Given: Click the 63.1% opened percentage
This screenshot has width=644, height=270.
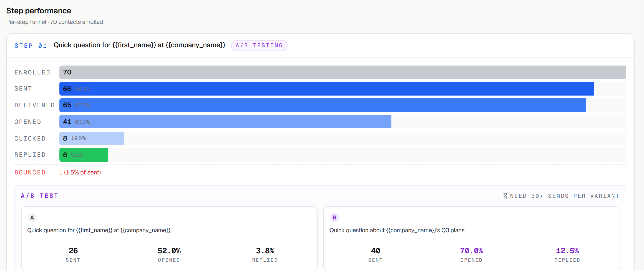Looking at the screenshot, I should pyautogui.click(x=82, y=122).
